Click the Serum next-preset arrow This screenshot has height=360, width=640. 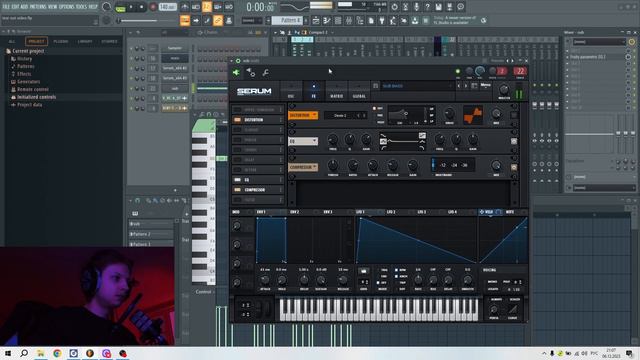[x=466, y=86]
